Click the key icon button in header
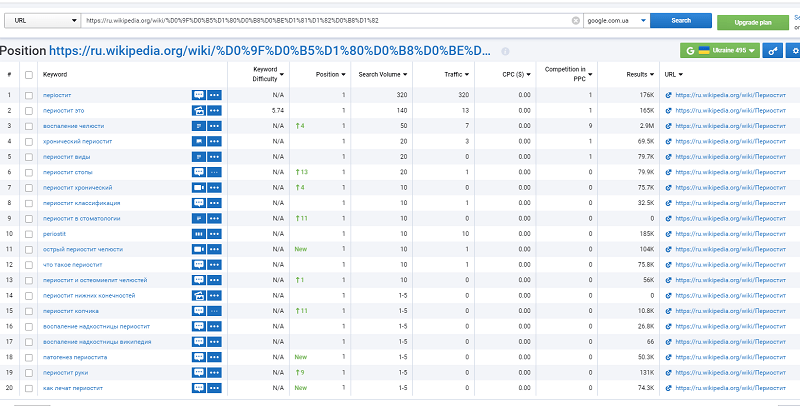This screenshot has height=406, width=800. click(x=773, y=51)
